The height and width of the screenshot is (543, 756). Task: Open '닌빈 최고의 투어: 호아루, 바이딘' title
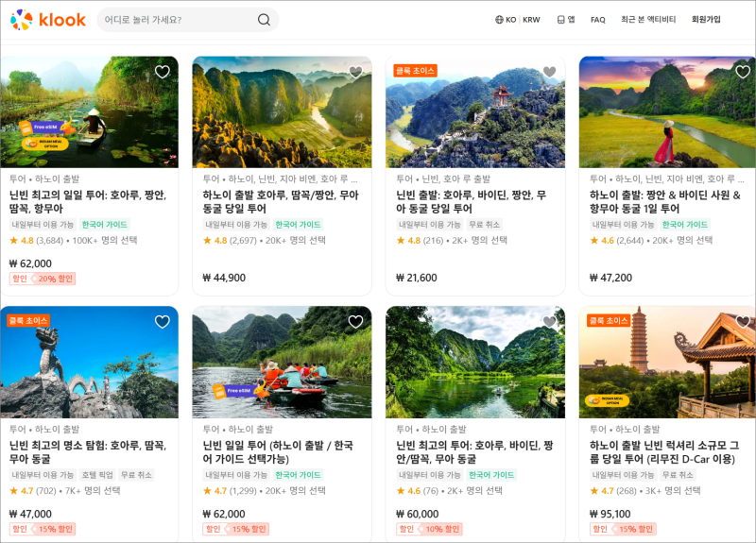474,452
